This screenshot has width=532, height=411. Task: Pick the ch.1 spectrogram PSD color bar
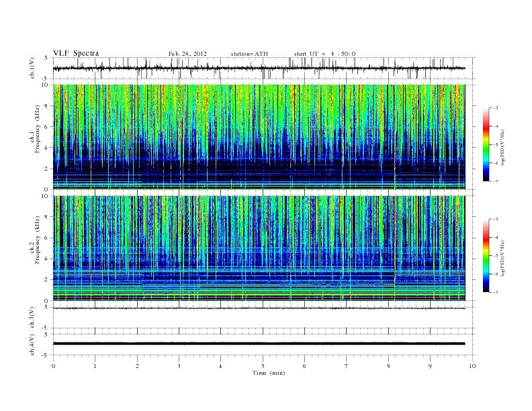[x=486, y=144]
